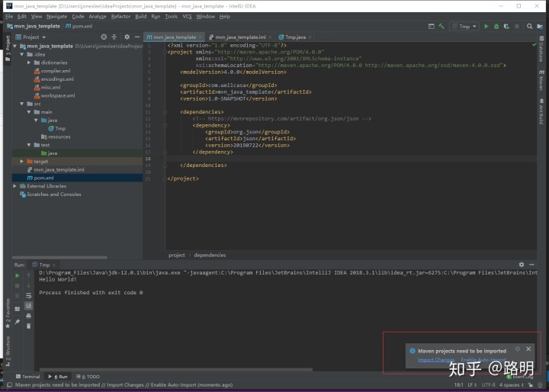Close the Maven import notification
This screenshot has height=392, width=549.
click(x=528, y=349)
